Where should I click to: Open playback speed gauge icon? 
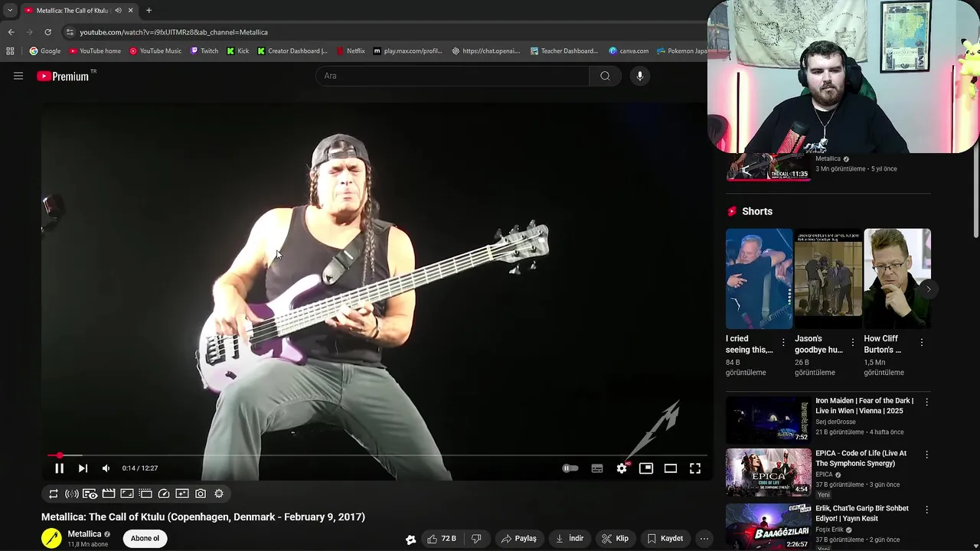point(164,494)
